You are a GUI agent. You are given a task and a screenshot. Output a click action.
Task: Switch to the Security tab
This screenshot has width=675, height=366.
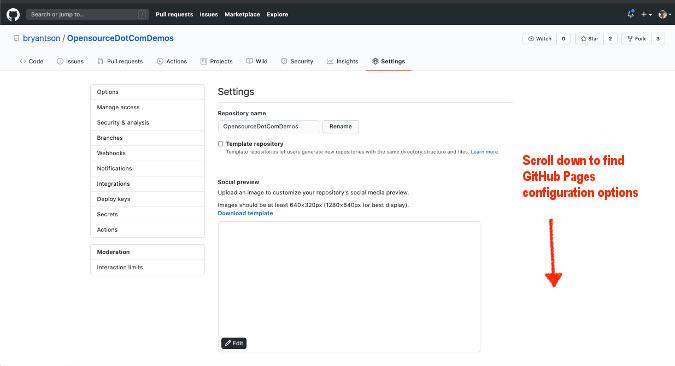[297, 61]
